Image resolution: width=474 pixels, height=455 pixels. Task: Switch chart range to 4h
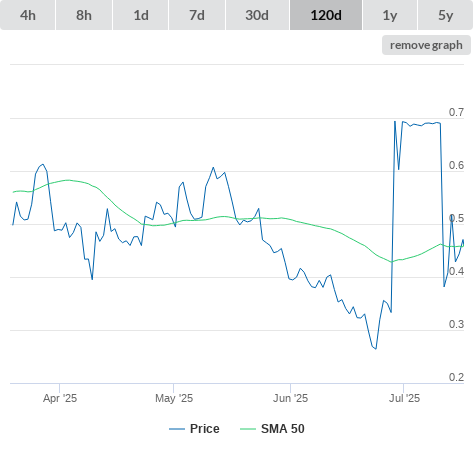pyautogui.click(x=28, y=15)
